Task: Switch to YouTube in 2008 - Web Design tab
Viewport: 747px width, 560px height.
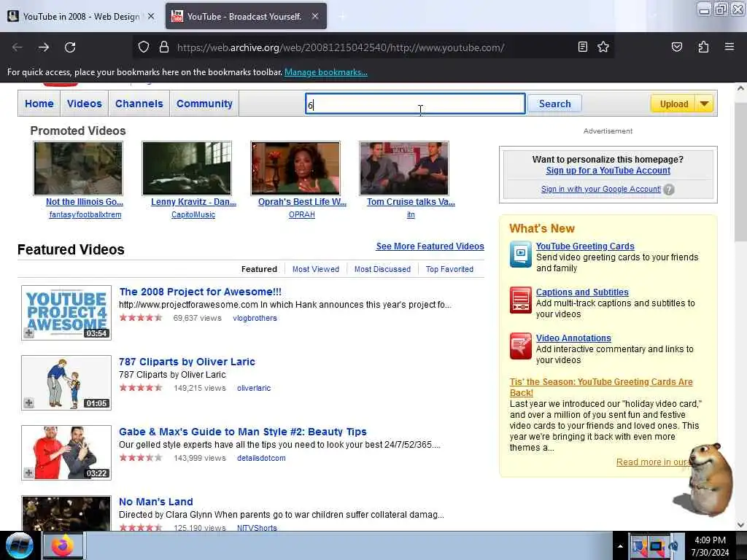Action: click(x=81, y=16)
